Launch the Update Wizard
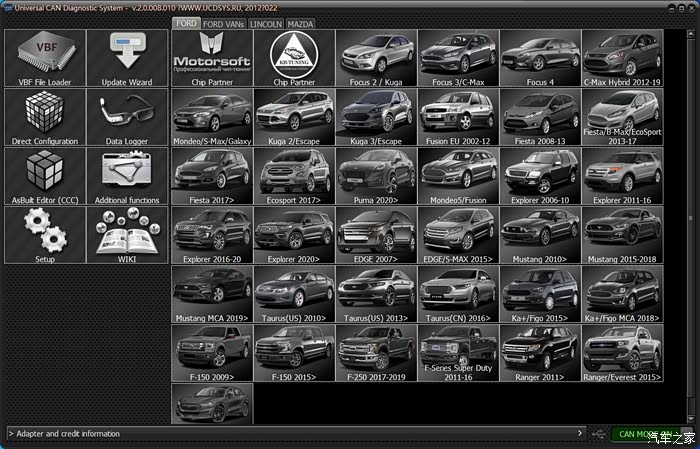The image size is (700, 449). pyautogui.click(x=127, y=58)
